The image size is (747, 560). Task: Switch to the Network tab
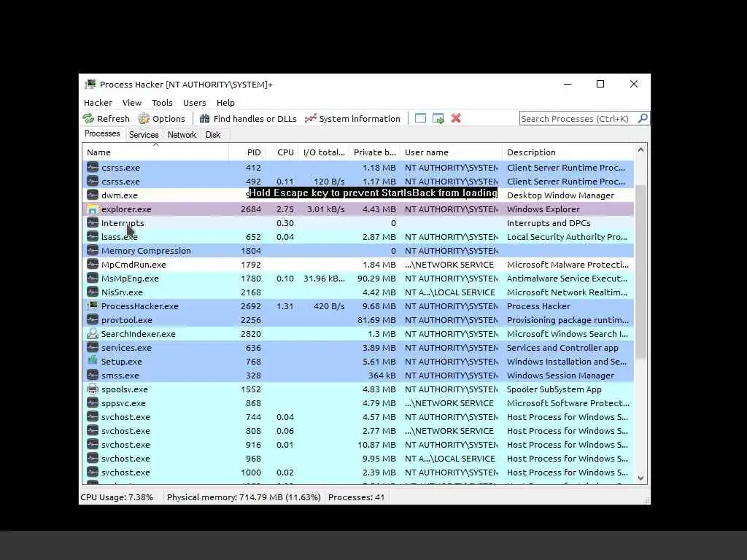click(x=182, y=135)
